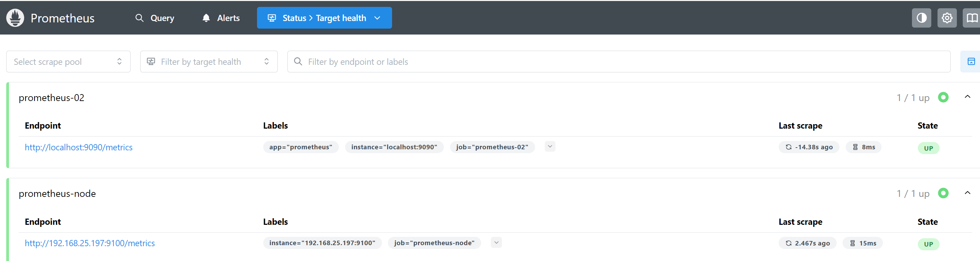This screenshot has width=980, height=261.
Task: Expand labels for the localhost:9090 target
Action: [550, 147]
